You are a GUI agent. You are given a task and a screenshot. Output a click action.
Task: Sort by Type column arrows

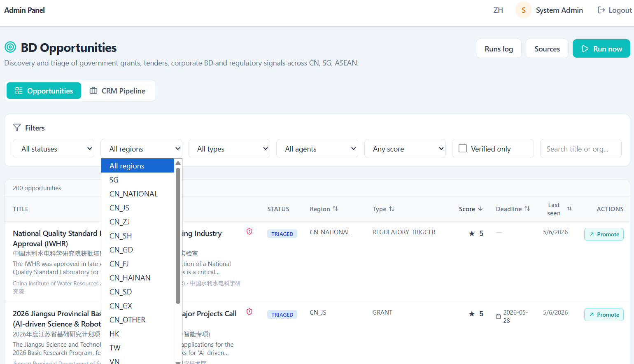pyautogui.click(x=392, y=209)
